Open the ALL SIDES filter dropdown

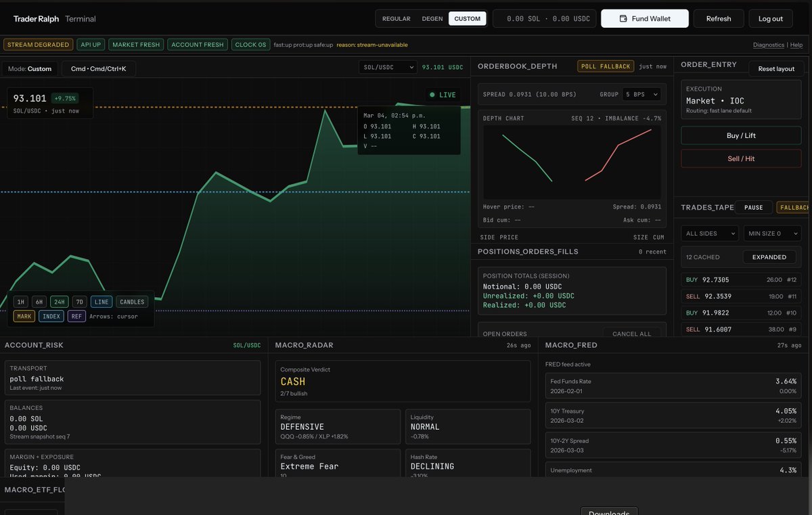[x=709, y=233]
